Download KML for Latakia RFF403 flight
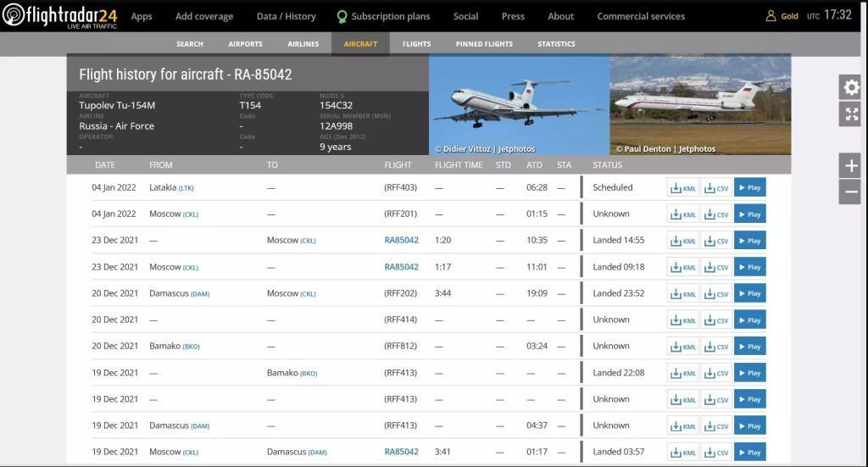868x467 pixels. tap(682, 188)
